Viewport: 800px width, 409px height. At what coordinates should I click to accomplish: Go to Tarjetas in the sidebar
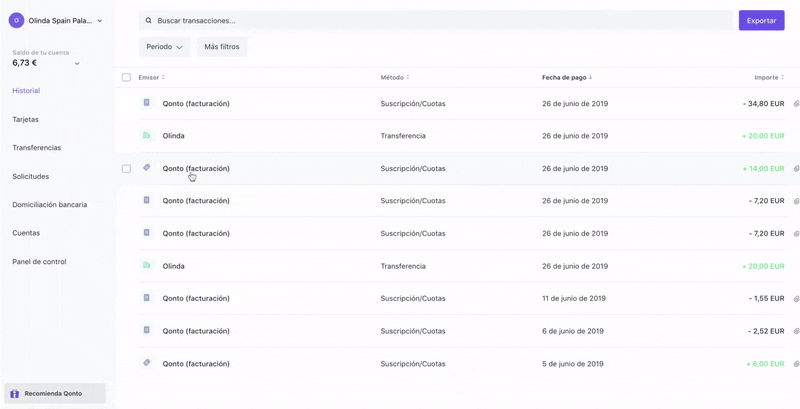tap(26, 119)
